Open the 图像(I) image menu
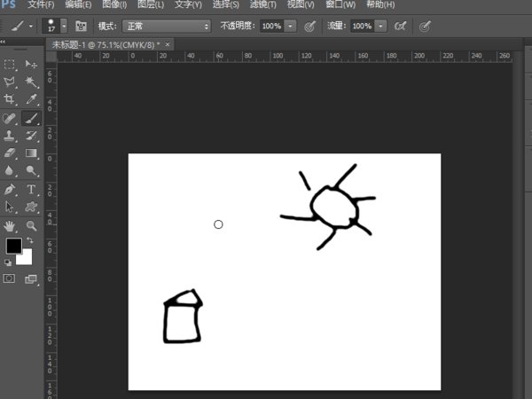 point(116,4)
